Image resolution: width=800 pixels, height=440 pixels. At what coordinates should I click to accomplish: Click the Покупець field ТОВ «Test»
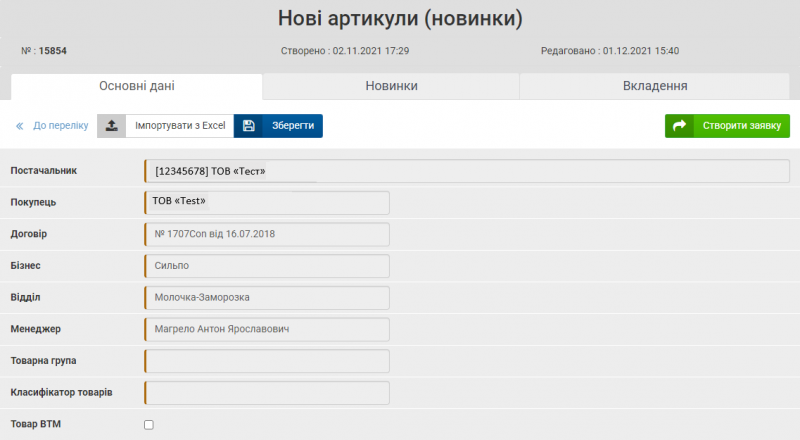pyautogui.click(x=267, y=203)
